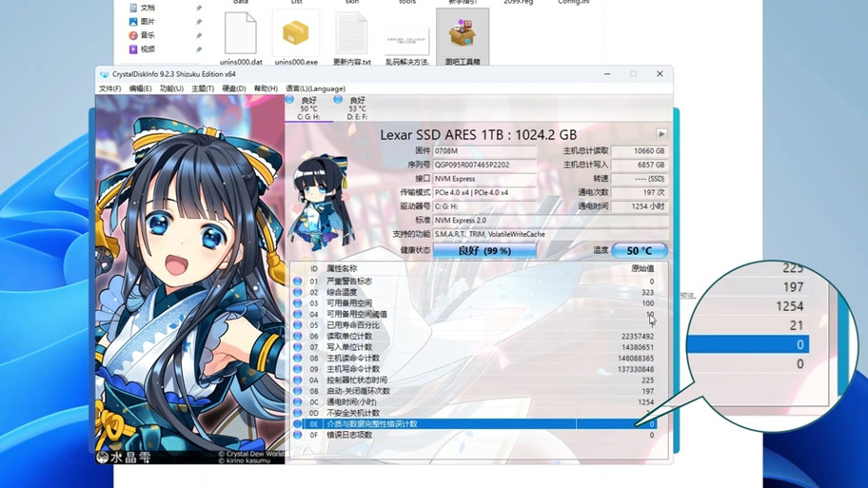Click the large Shizuku character artwork
The height and width of the screenshot is (488, 868).
coord(190,280)
